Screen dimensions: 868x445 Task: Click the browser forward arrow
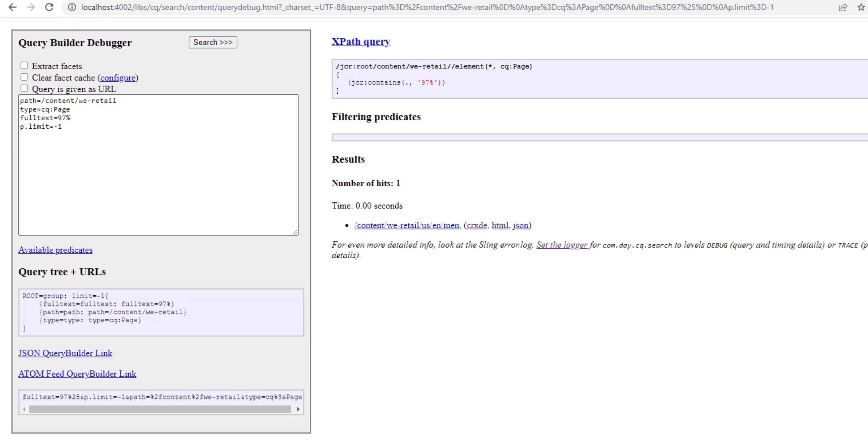(31, 7)
